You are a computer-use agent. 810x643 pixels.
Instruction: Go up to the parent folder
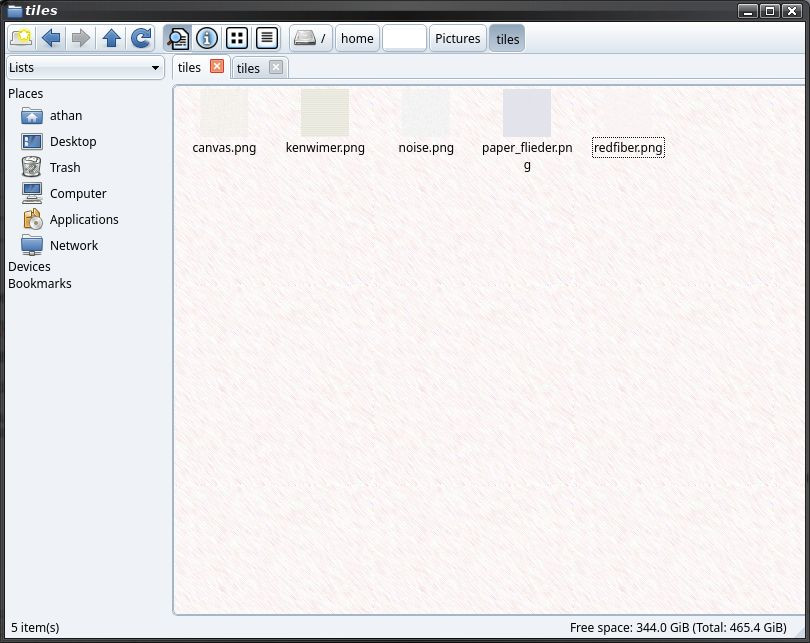point(111,38)
